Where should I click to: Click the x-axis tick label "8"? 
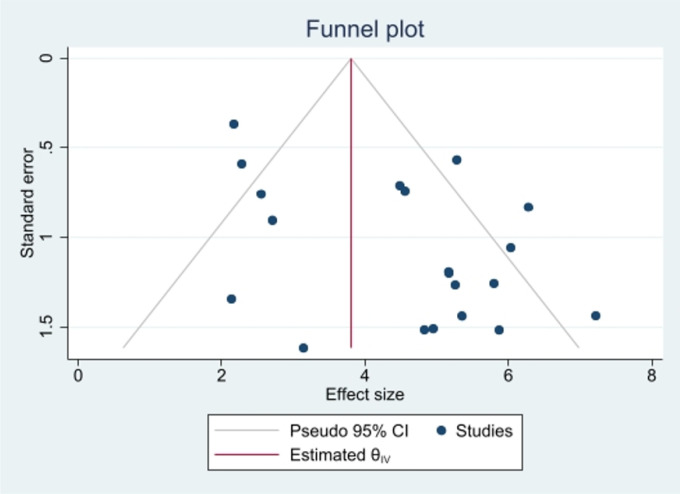click(x=651, y=375)
